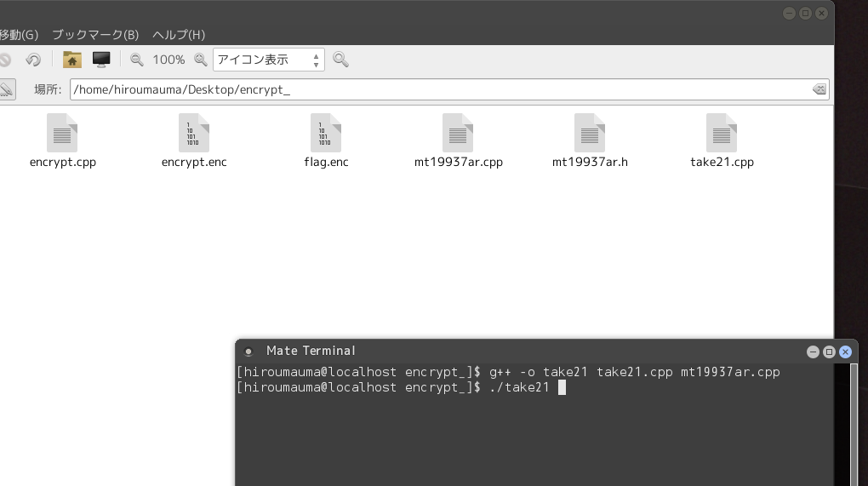Open the 移動(G) menu

point(19,35)
